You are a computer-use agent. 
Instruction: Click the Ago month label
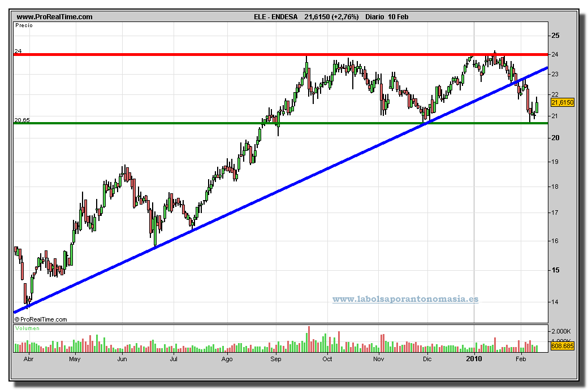pos(227,359)
